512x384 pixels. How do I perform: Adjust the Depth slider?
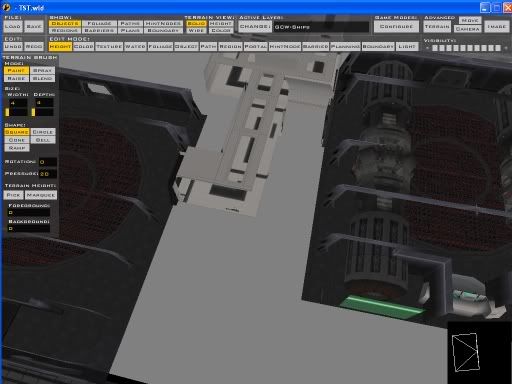pyautogui.click(x=42, y=112)
